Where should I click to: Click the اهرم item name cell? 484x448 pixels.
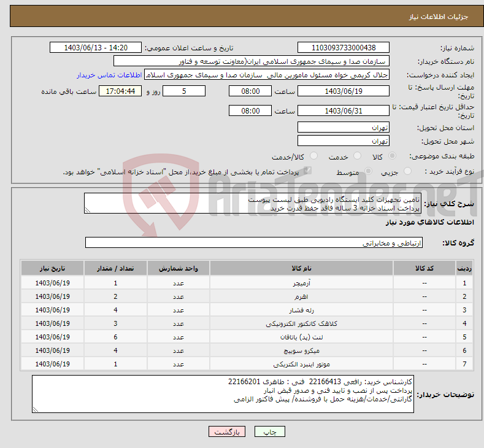click(x=301, y=296)
